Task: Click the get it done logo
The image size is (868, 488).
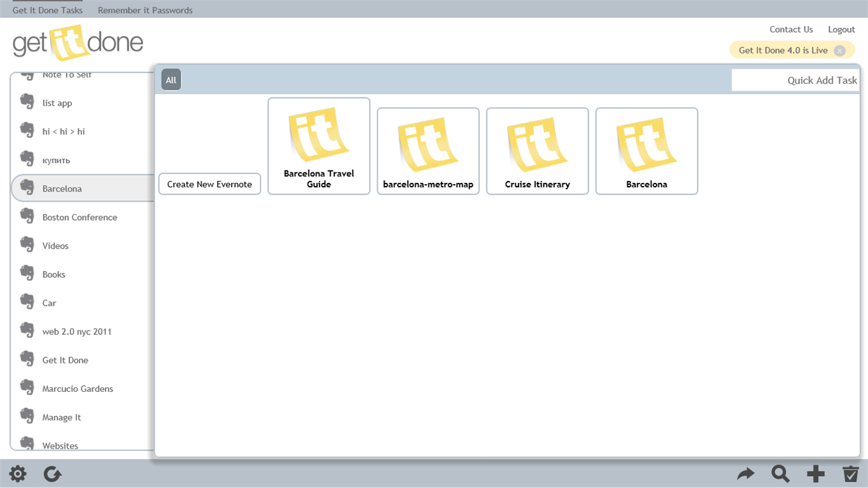Action: pos(78,42)
